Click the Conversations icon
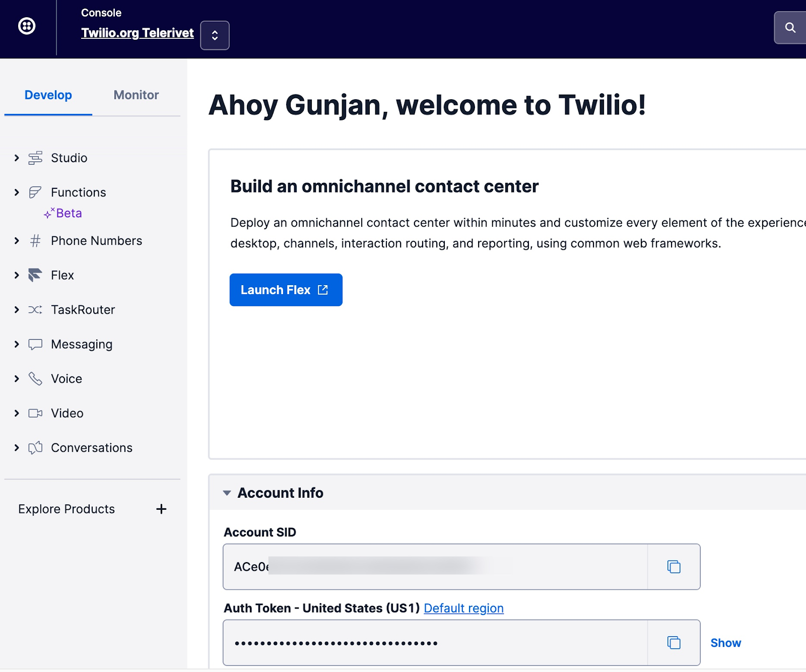The width and height of the screenshot is (806, 672). 35,448
